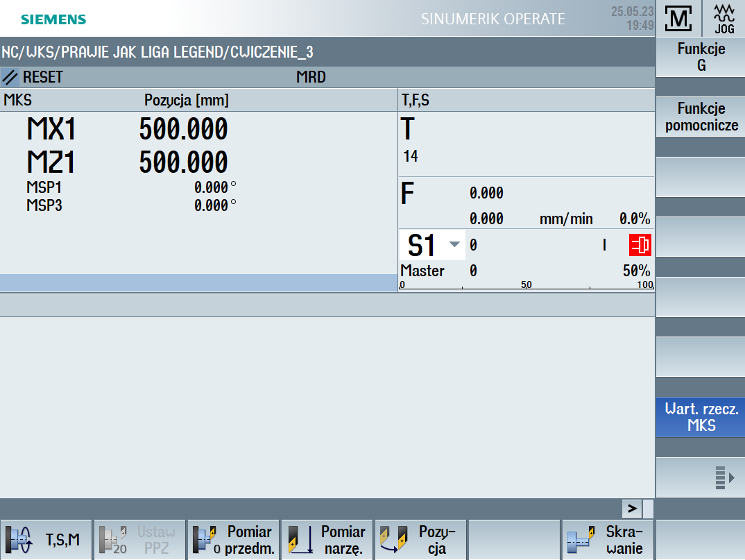Open Funkcje G softkey

click(701, 57)
